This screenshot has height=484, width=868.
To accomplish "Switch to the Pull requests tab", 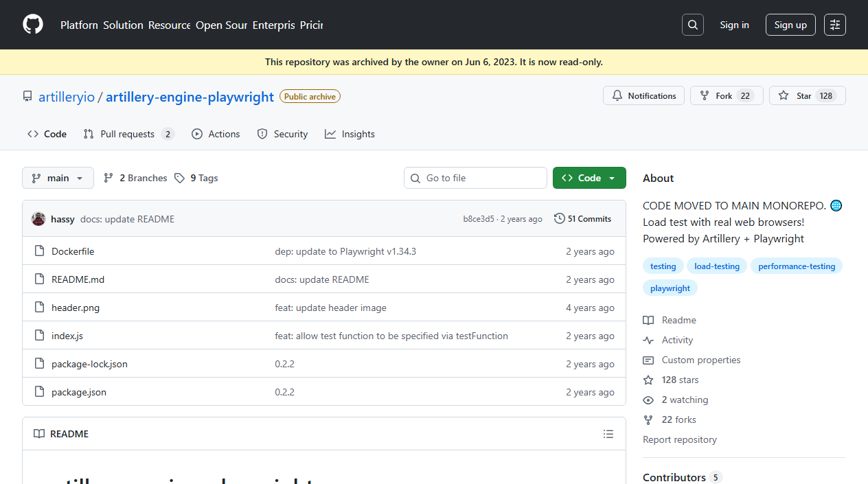I will [x=129, y=134].
